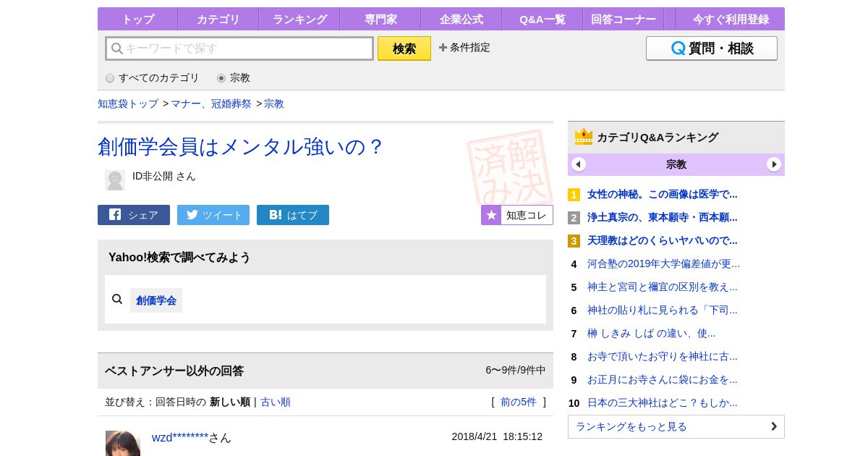This screenshot has height=456, width=868.
Task: Search Yahoo for 創価学会 keyword
Action: 156,300
